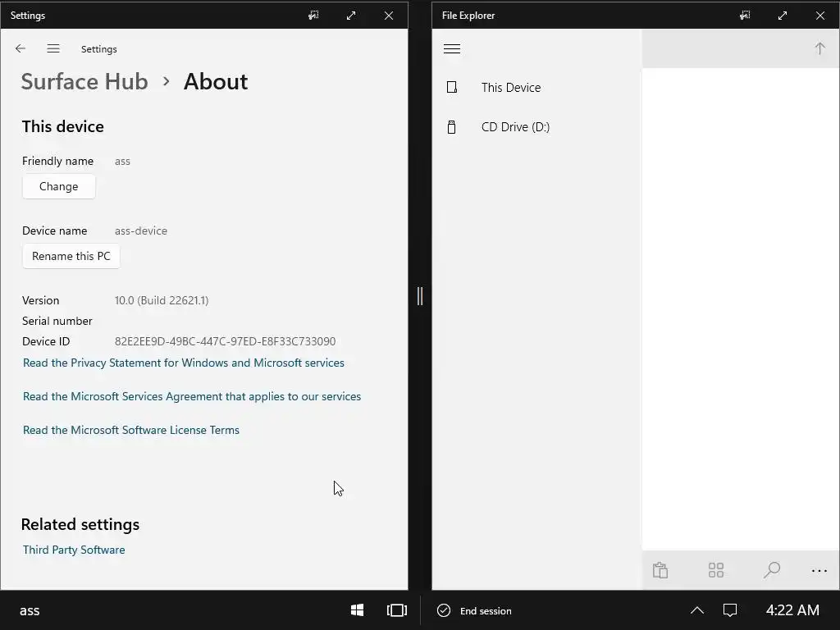Click the device name value ass-device

141,231
